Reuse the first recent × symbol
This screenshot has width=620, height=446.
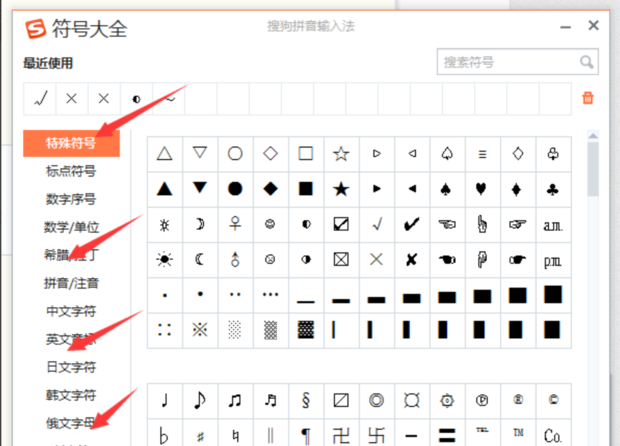pyautogui.click(x=72, y=98)
